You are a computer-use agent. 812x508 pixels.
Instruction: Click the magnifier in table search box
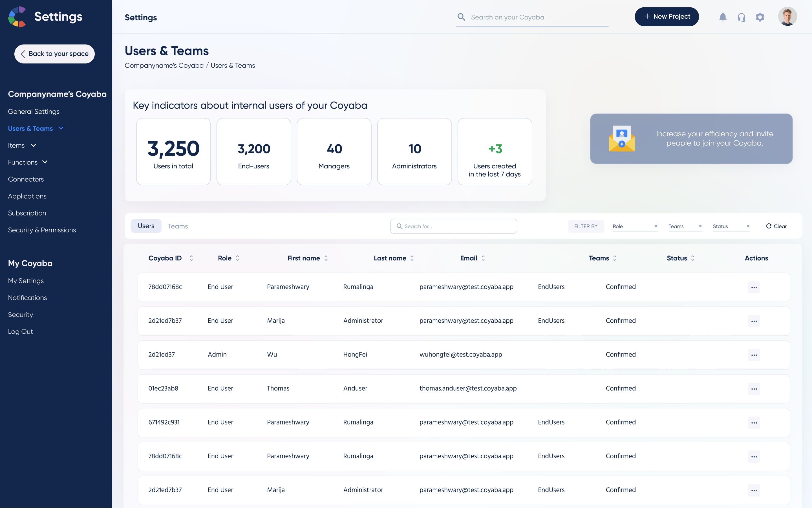tap(399, 226)
